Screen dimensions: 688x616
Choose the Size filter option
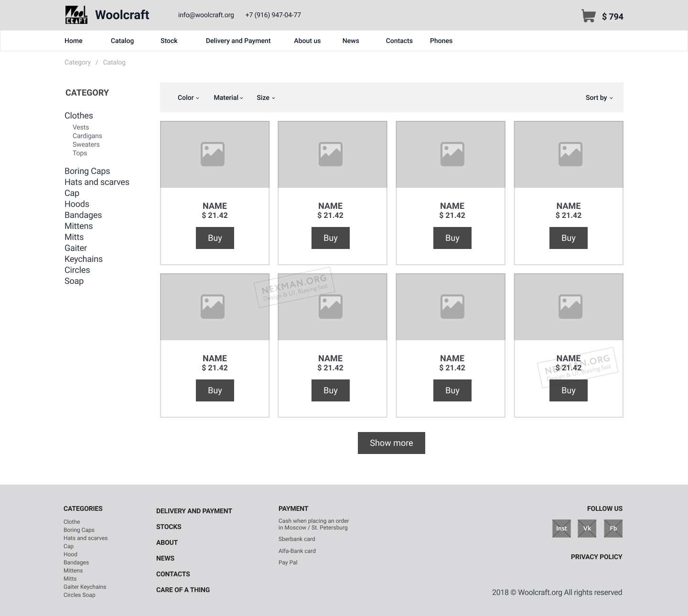click(266, 97)
